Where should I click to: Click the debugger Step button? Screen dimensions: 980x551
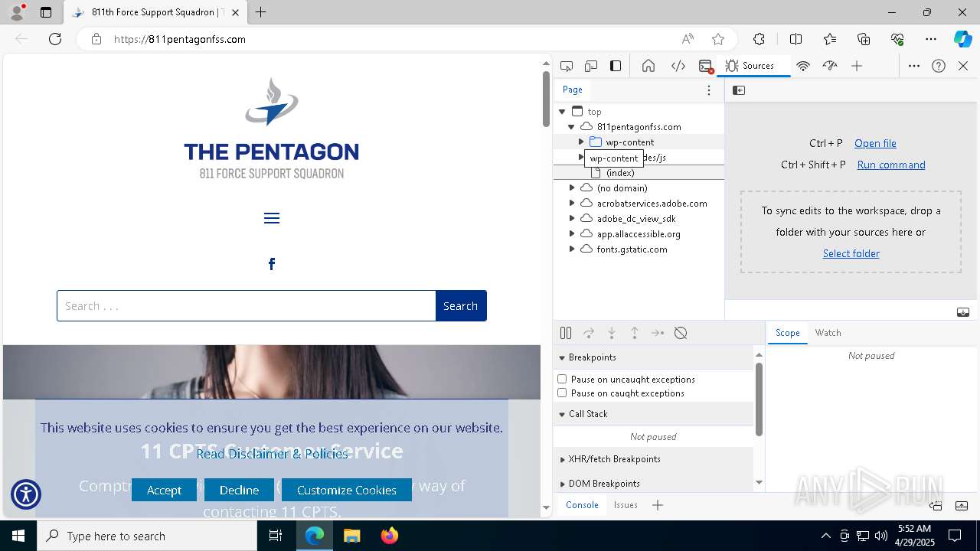658,333
